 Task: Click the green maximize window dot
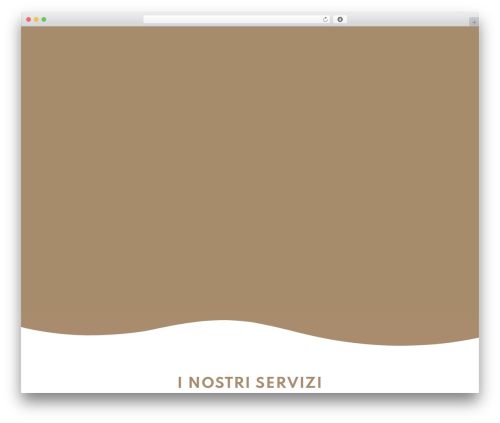44,20
